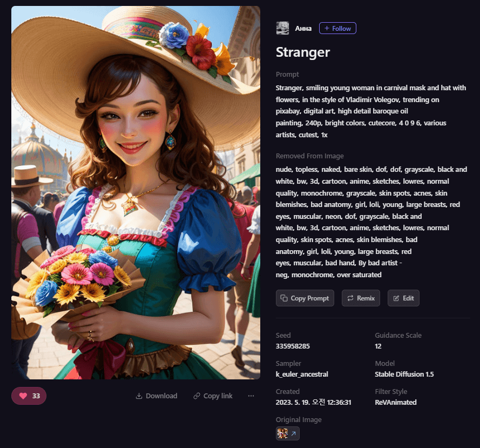Click the Prompt section label
The width and height of the screenshot is (480, 448).
pyautogui.click(x=287, y=75)
